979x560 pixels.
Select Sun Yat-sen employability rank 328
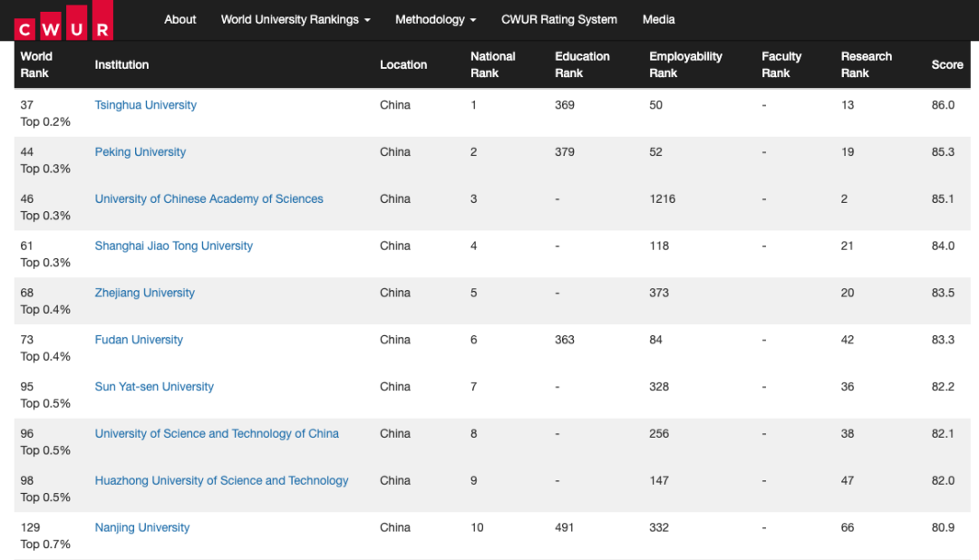click(659, 386)
